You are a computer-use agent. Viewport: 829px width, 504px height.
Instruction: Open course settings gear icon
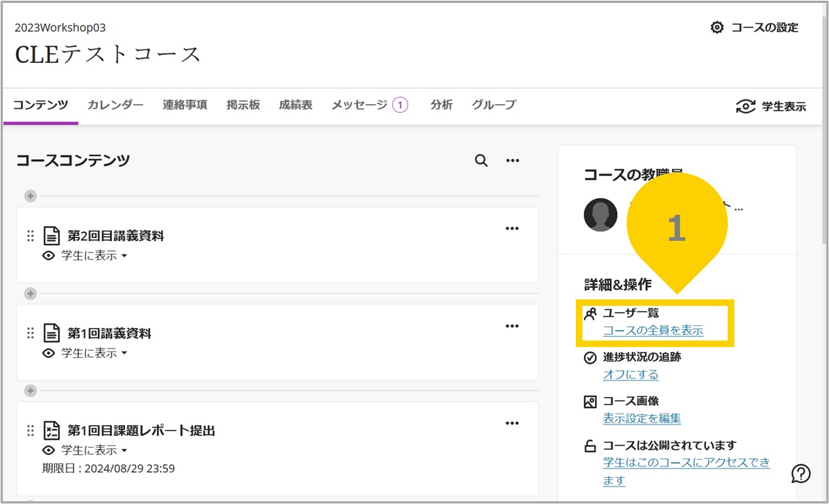(717, 27)
